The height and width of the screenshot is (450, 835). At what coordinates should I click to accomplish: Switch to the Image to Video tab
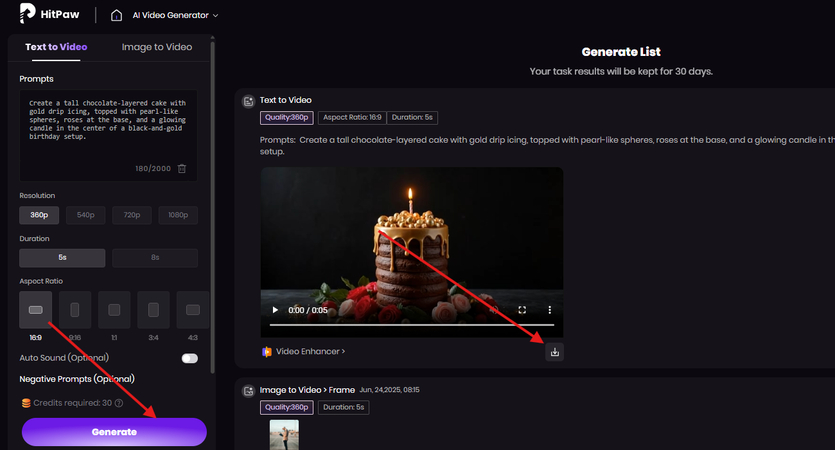point(156,47)
